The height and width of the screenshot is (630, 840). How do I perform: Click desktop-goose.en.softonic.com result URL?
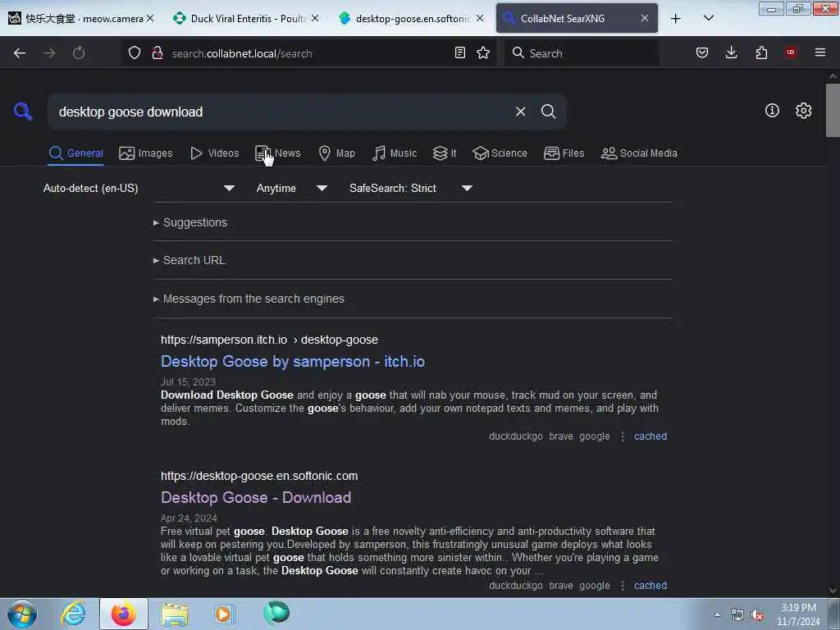coord(258,476)
